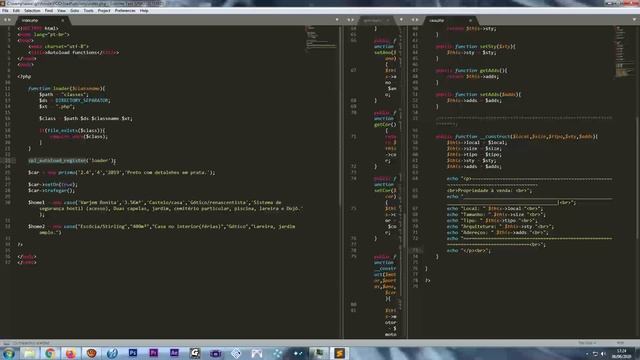The image size is (640, 360).
Task: Open File Explorer from taskbar
Action: [29, 353]
